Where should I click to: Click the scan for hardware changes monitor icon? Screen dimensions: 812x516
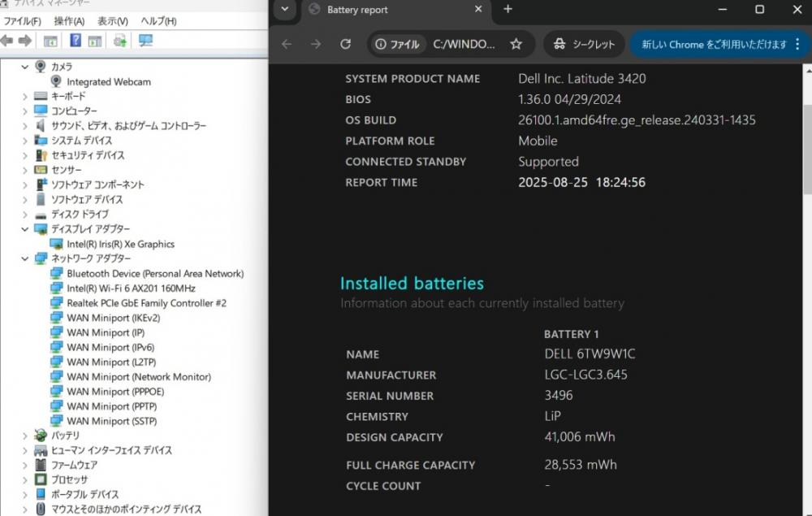145,41
